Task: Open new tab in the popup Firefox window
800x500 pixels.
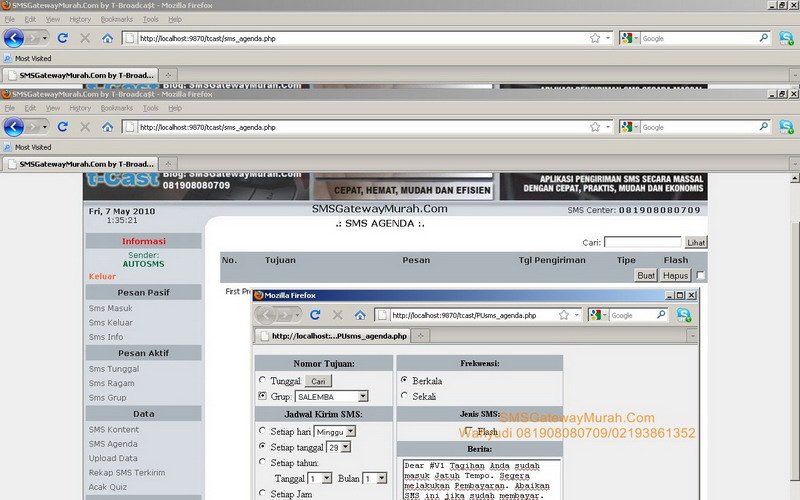Action: (x=420, y=336)
